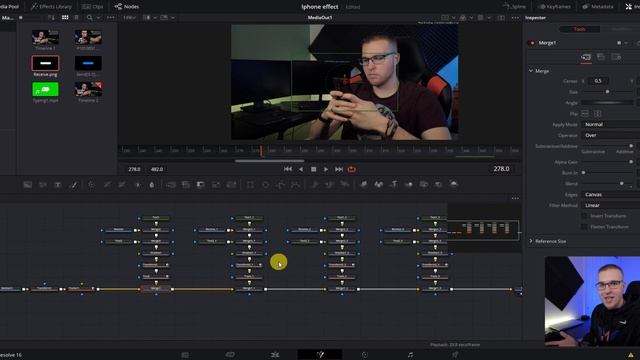Image resolution: width=640 pixels, height=360 pixels.
Task: Open the viewer three-dot options menu
Action: pos(515,18)
